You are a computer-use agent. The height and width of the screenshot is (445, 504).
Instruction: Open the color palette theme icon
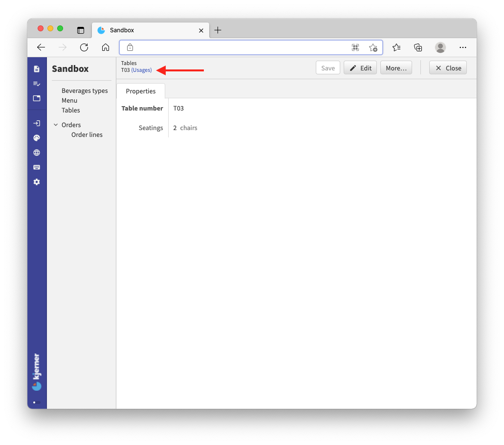[x=37, y=138]
